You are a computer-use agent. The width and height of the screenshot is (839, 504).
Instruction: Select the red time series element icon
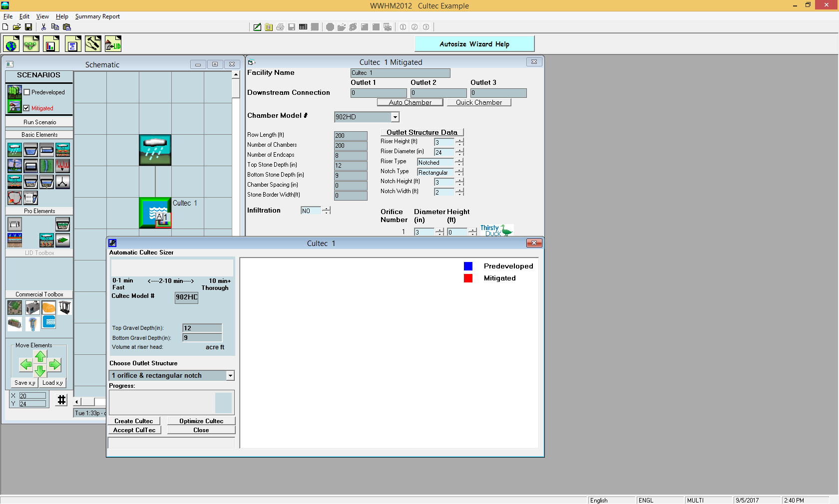click(x=62, y=166)
